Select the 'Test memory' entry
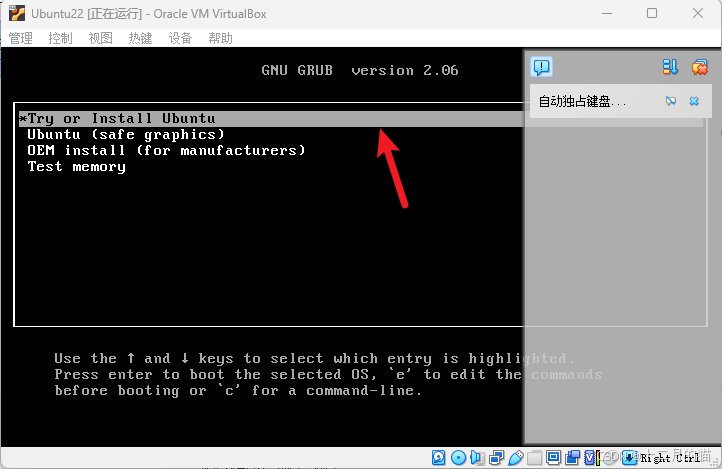The image size is (722, 469). click(x=76, y=167)
